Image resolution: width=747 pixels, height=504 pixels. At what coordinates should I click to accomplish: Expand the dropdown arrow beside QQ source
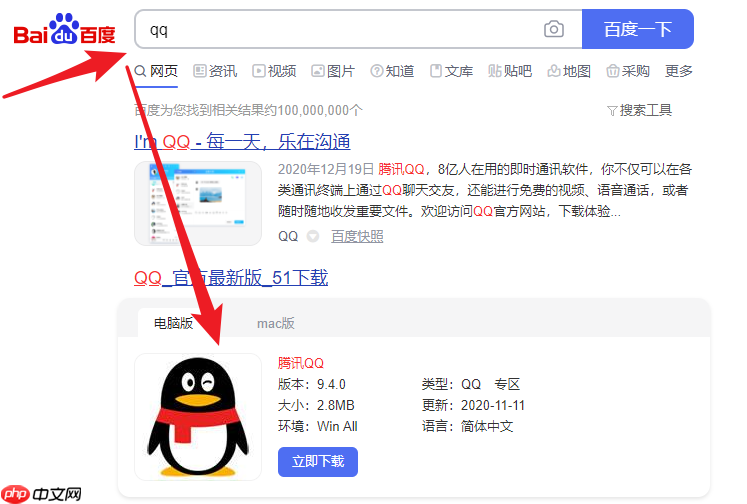[313, 236]
